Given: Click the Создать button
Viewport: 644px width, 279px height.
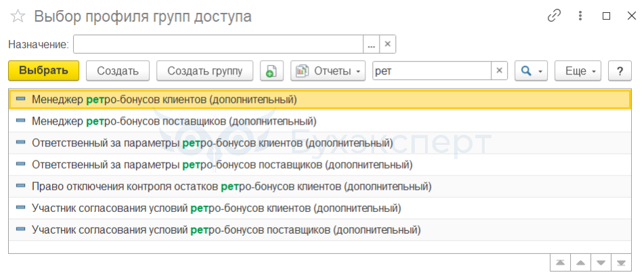Looking at the screenshot, I should (x=118, y=71).
